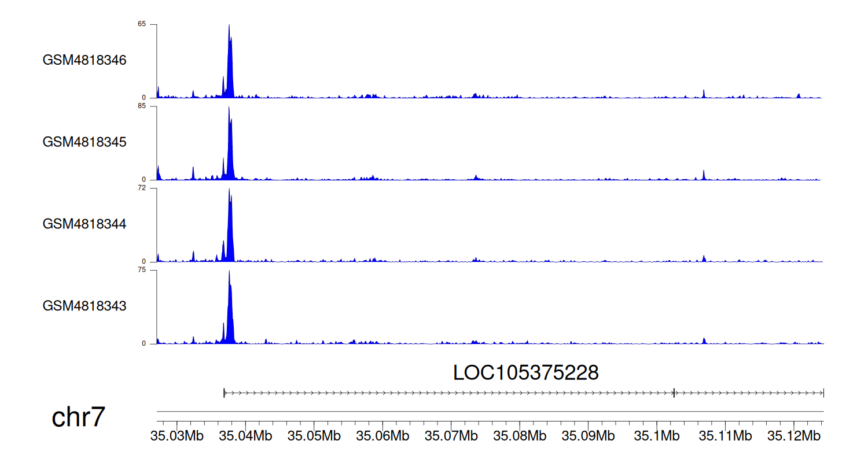Select the 35.1Mb axis label
The image size is (868, 451).
pyautogui.click(x=656, y=435)
